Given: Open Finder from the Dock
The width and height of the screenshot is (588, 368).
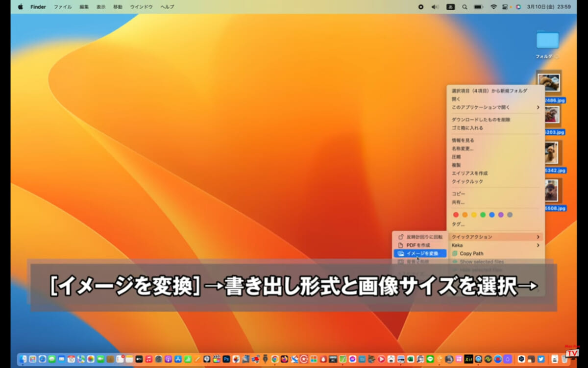Looking at the screenshot, I should tap(23, 359).
